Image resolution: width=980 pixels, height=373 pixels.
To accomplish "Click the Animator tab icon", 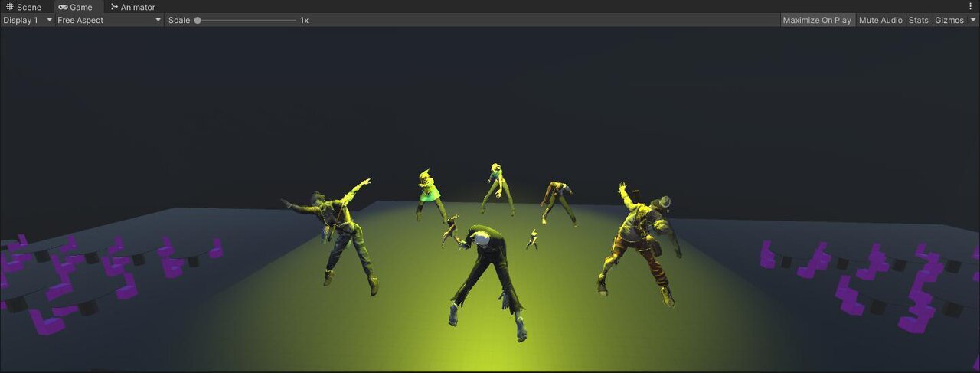I will [114, 7].
